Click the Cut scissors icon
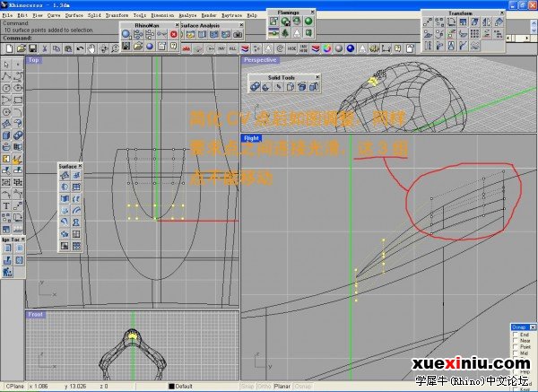The width and height of the screenshot is (538, 392). (45, 48)
